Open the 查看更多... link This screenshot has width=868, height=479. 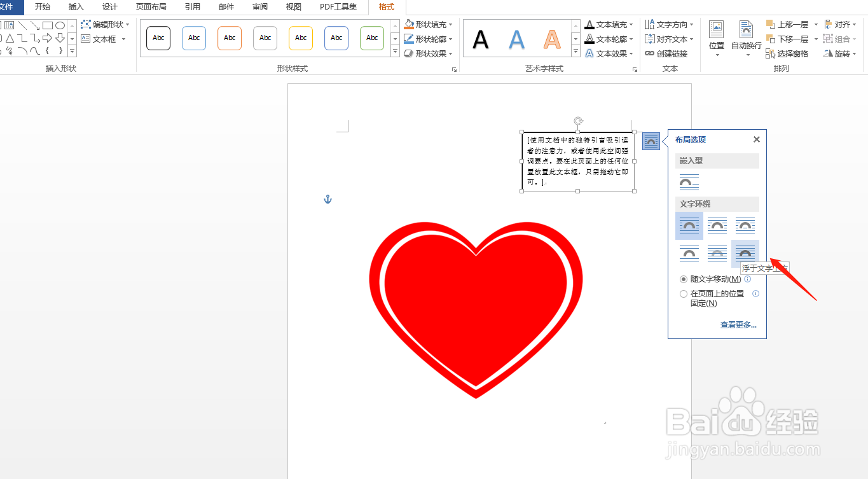click(738, 325)
